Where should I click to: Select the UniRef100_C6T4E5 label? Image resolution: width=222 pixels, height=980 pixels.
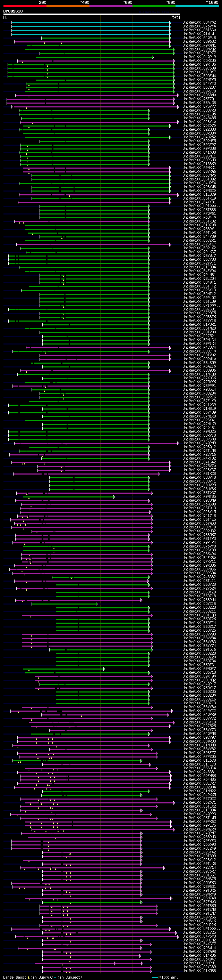tap(199, 520)
